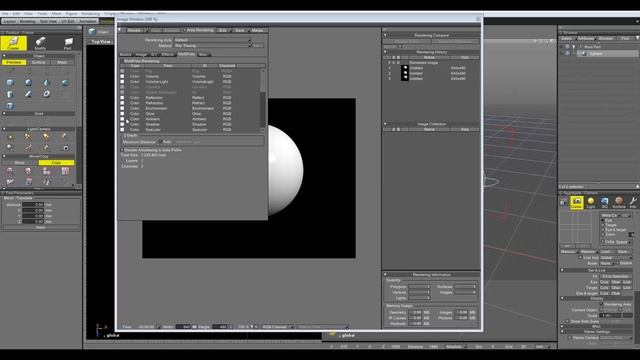Select first Untitled thumbnail in Rendering History
Screen dimensions: 640x360
pyautogui.click(x=405, y=68)
